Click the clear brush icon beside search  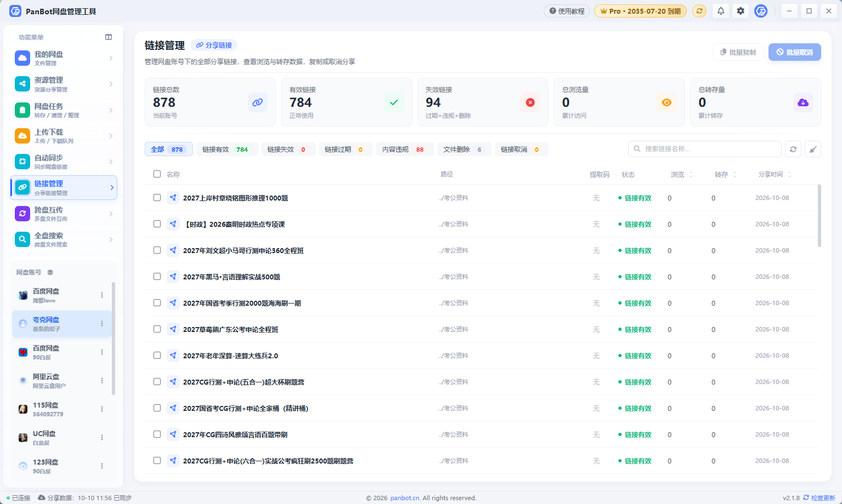coord(813,149)
